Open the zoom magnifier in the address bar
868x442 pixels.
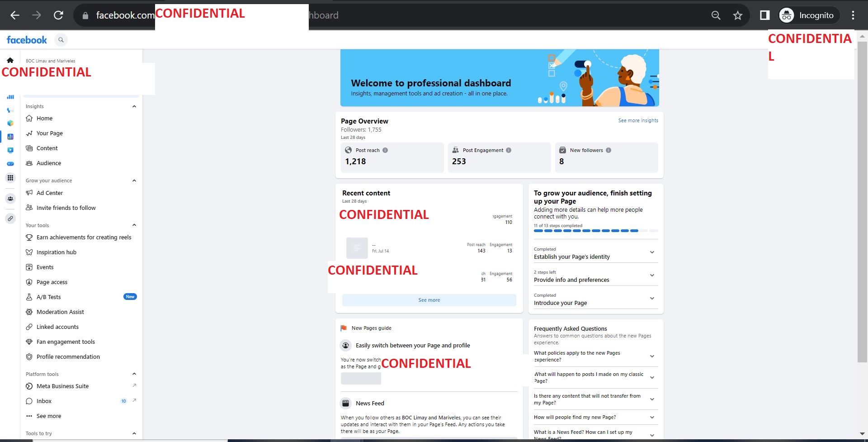tap(716, 15)
